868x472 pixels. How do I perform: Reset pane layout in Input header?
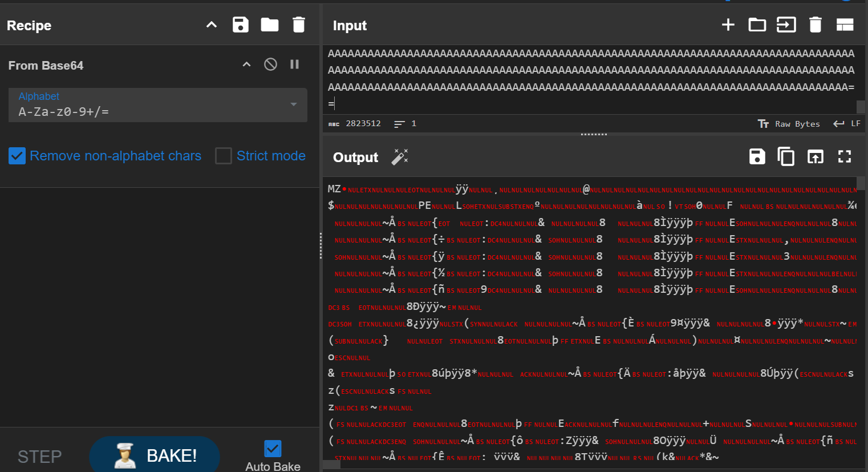coord(845,25)
